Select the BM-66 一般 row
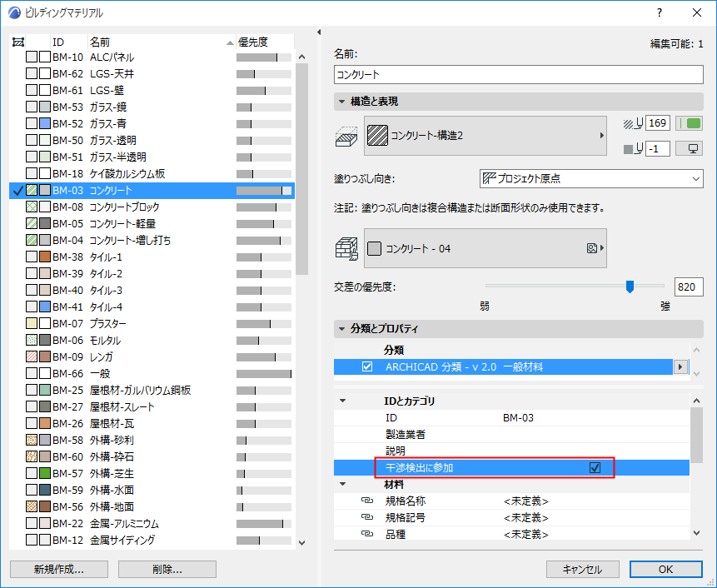Screen dimensions: 717x588 [x=152, y=374]
